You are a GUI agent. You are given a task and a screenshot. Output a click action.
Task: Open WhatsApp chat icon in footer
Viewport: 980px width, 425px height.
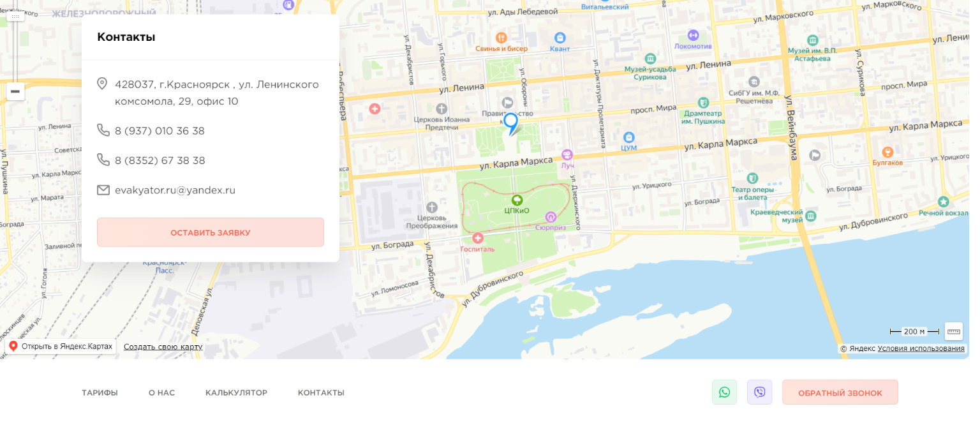click(724, 392)
